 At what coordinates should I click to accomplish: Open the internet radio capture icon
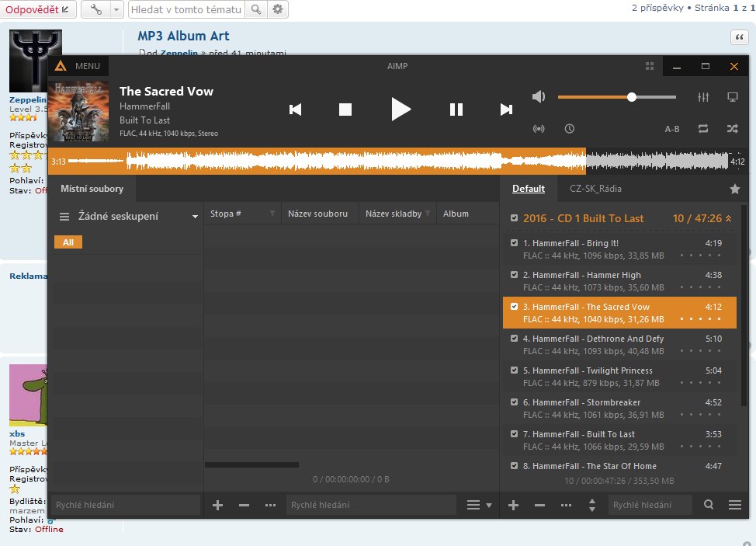coord(539,129)
